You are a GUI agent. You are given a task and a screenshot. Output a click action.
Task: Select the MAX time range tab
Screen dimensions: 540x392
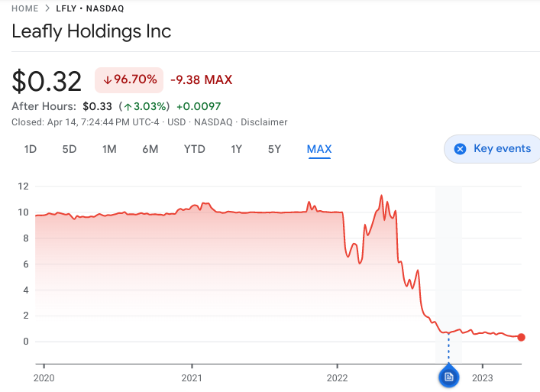coord(319,149)
